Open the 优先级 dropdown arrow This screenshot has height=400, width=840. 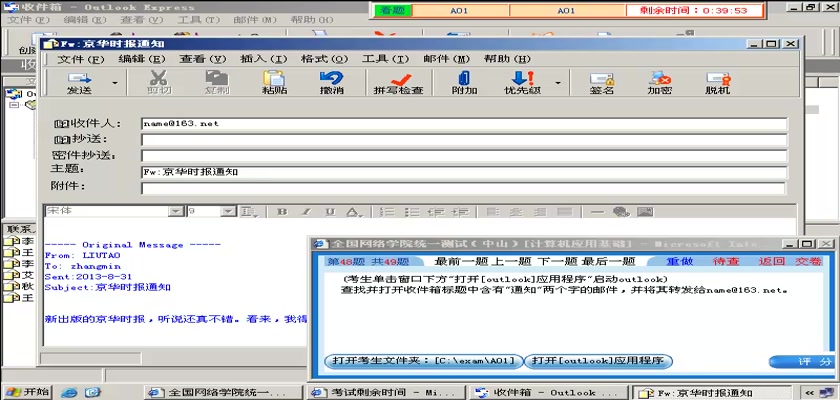tap(558, 83)
